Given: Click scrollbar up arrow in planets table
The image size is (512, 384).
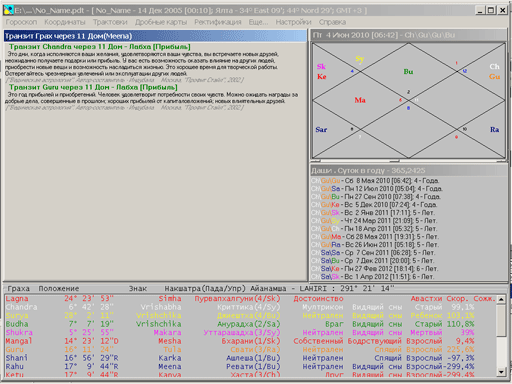Looking at the screenshot, I should [x=501, y=299].
